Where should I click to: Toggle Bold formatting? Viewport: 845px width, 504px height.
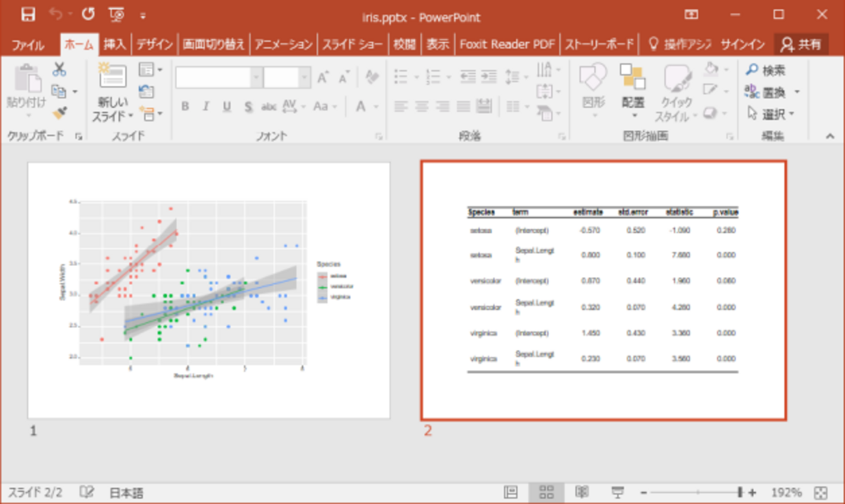(185, 107)
